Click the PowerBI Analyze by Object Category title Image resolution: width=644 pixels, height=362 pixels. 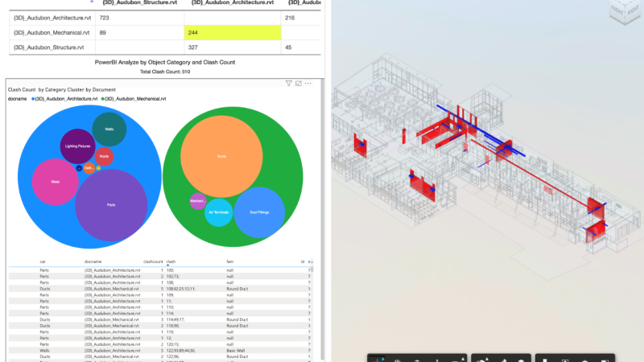click(x=165, y=63)
